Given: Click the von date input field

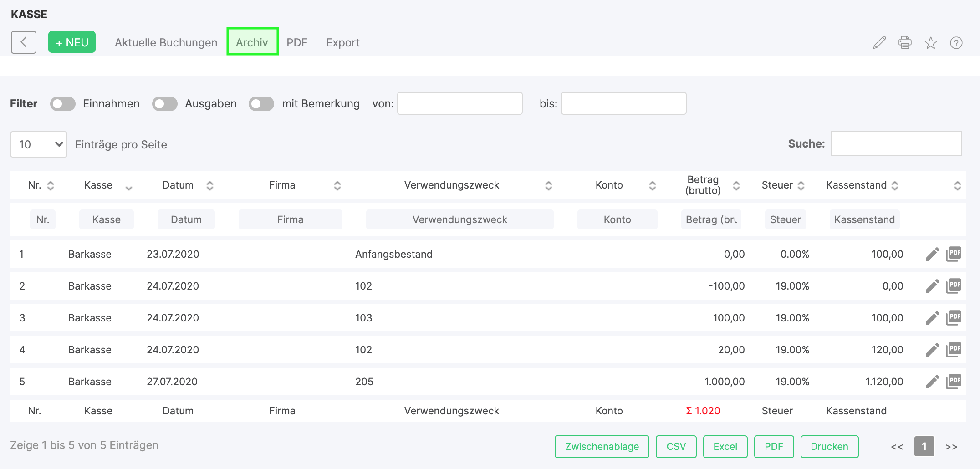Looking at the screenshot, I should (x=459, y=104).
